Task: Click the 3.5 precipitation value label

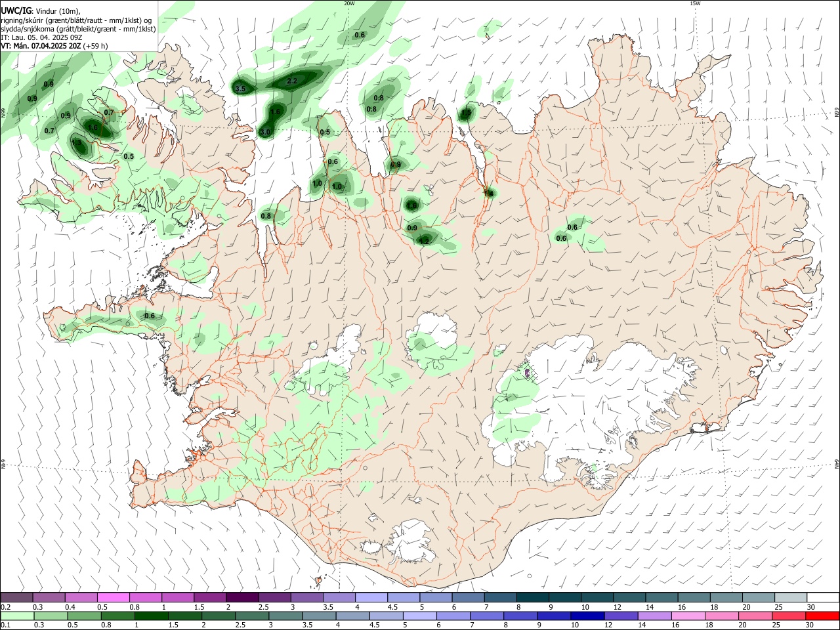Action: tap(240, 89)
